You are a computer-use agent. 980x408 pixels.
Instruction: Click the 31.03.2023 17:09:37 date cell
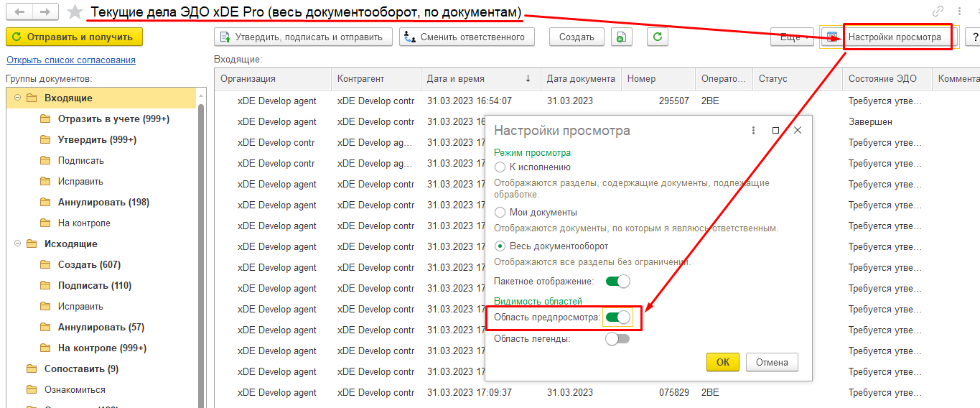[x=481, y=392]
